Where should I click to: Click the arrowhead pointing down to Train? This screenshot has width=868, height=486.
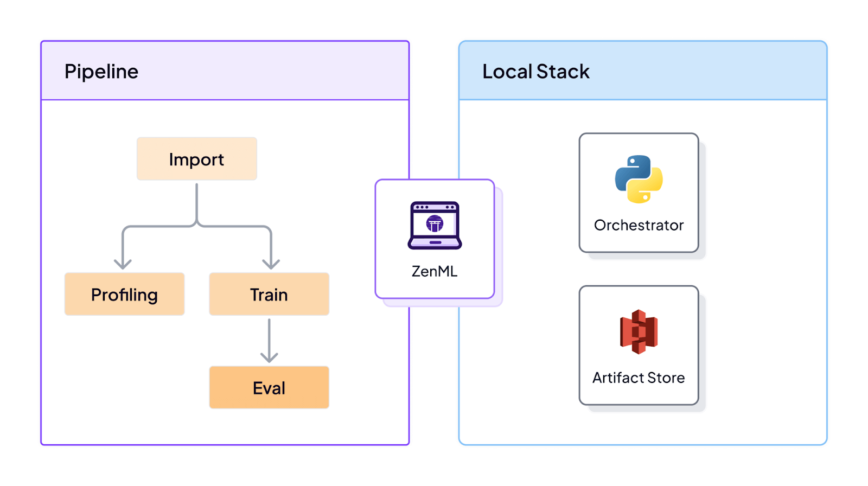pyautogui.click(x=271, y=264)
